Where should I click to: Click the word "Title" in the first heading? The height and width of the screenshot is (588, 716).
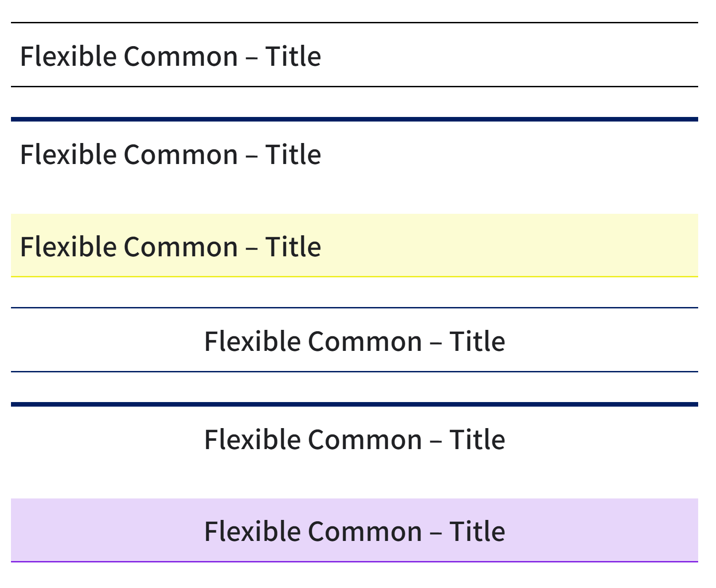click(x=293, y=56)
